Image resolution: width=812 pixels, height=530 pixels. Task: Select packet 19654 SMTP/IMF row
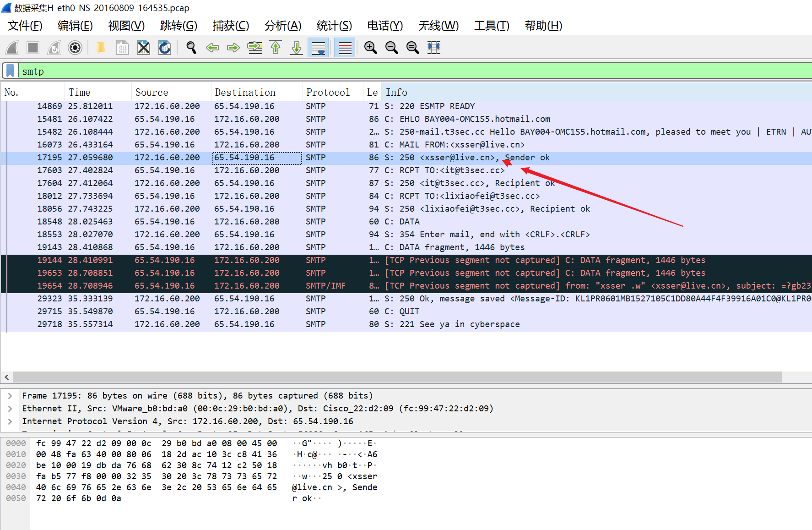click(406, 286)
